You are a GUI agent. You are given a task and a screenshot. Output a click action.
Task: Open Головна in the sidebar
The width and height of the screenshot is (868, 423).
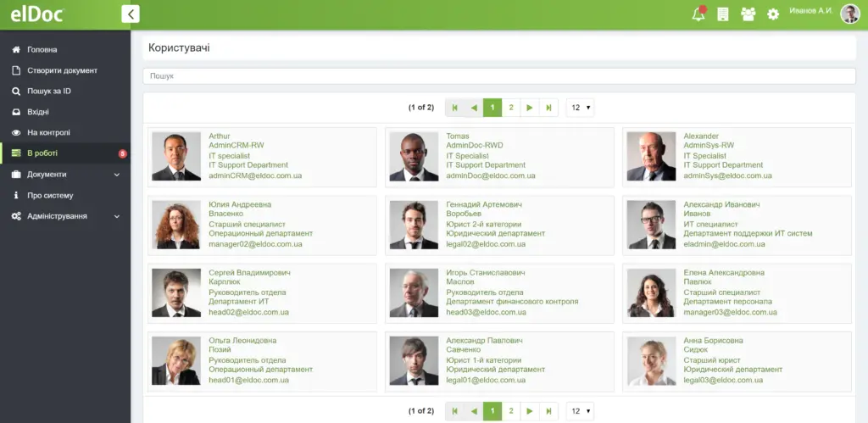[42, 49]
